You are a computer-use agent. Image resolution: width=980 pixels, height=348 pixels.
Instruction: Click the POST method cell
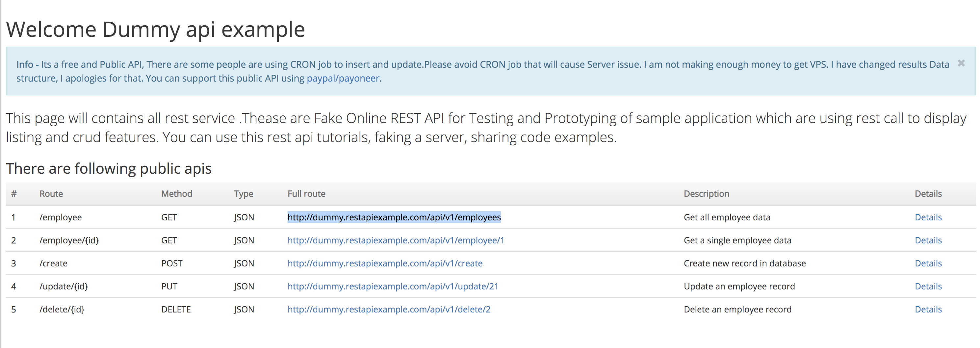pyautogui.click(x=171, y=263)
